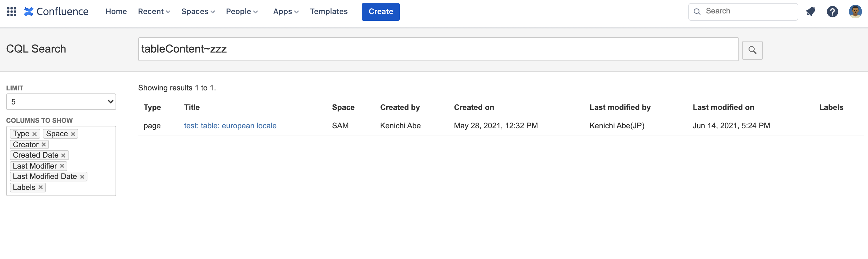
Task: Run CQL query with magnifier button
Action: point(752,50)
